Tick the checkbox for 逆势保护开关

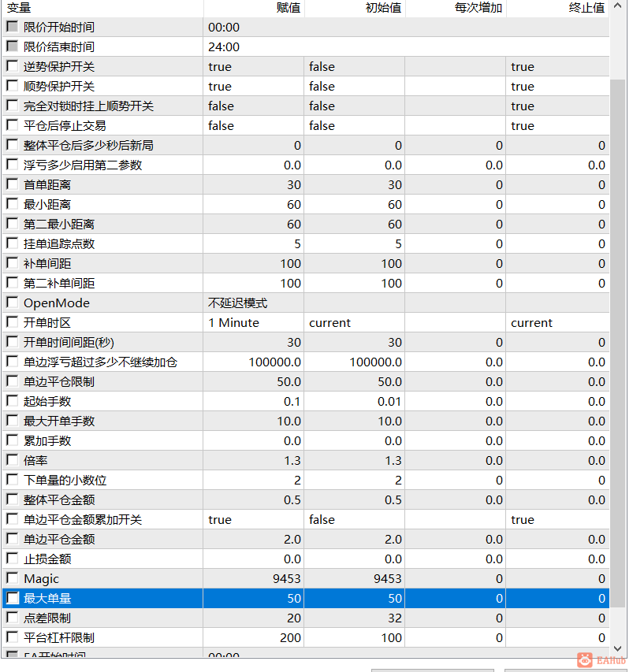(x=13, y=66)
